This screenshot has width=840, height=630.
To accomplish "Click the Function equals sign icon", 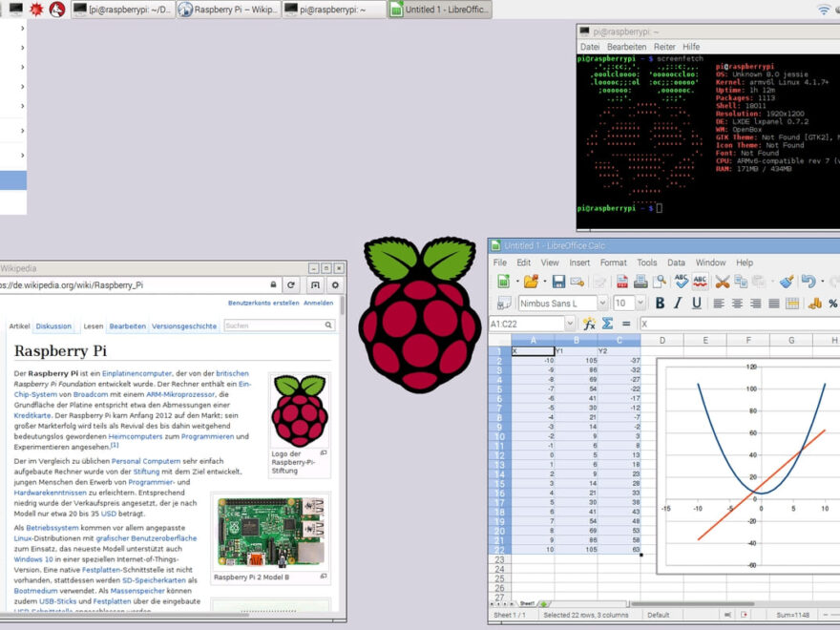I will coord(626,324).
